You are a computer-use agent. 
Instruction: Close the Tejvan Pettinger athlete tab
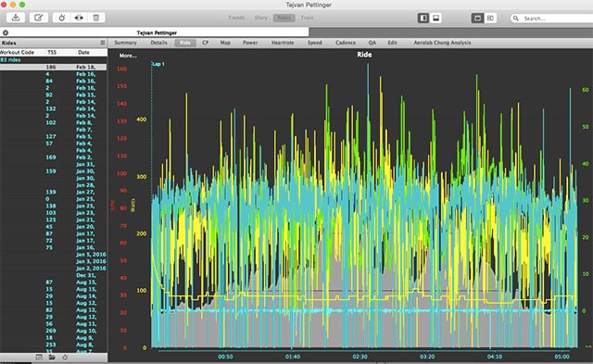[6, 32]
